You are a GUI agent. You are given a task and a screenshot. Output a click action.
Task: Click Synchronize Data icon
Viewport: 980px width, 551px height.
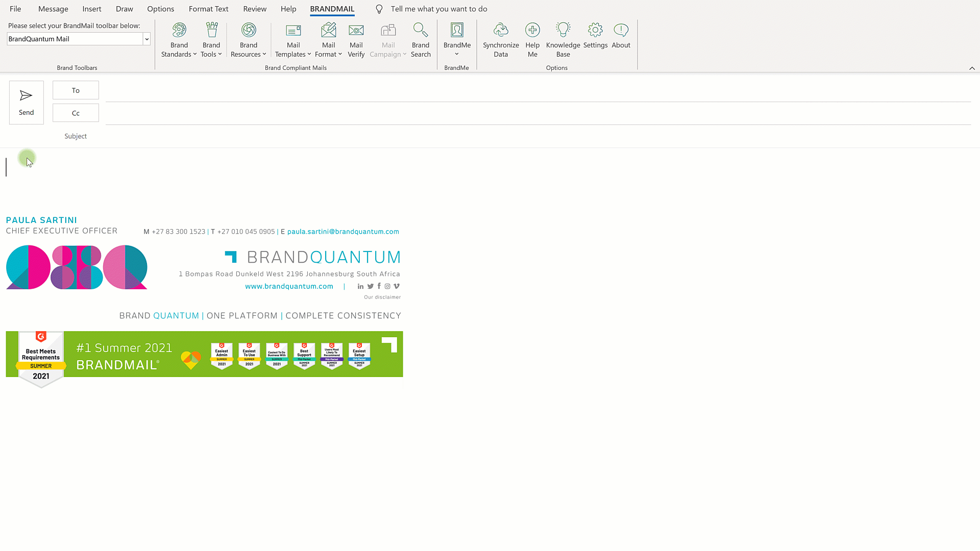click(x=501, y=31)
